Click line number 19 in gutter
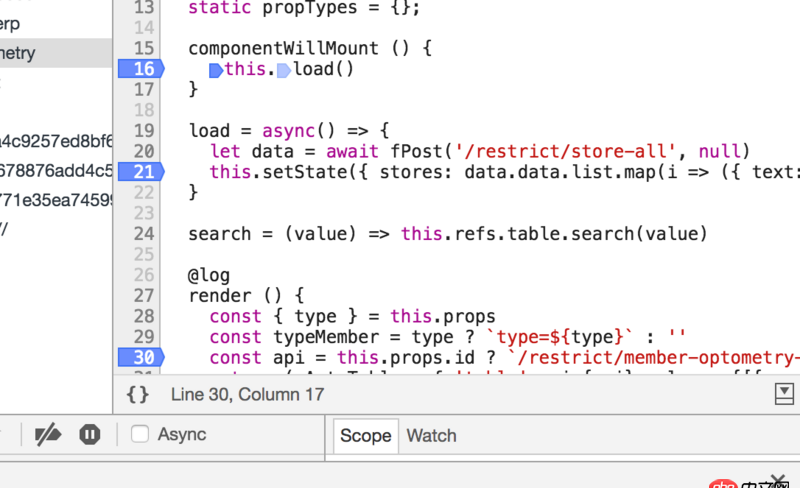This screenshot has height=488, width=800. (x=144, y=131)
